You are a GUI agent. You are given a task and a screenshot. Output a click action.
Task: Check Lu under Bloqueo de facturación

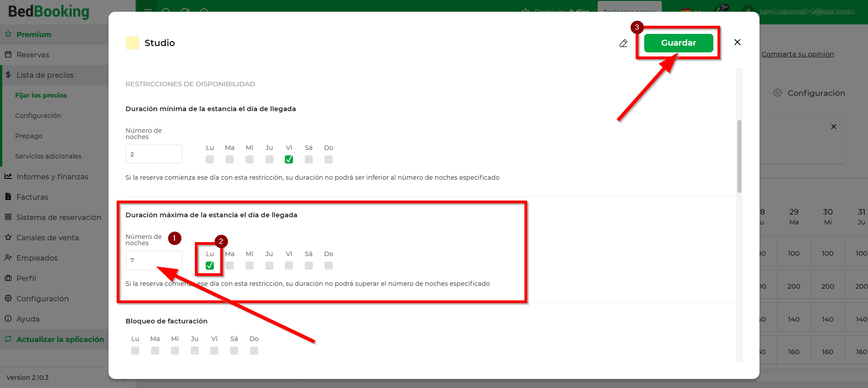pos(135,351)
